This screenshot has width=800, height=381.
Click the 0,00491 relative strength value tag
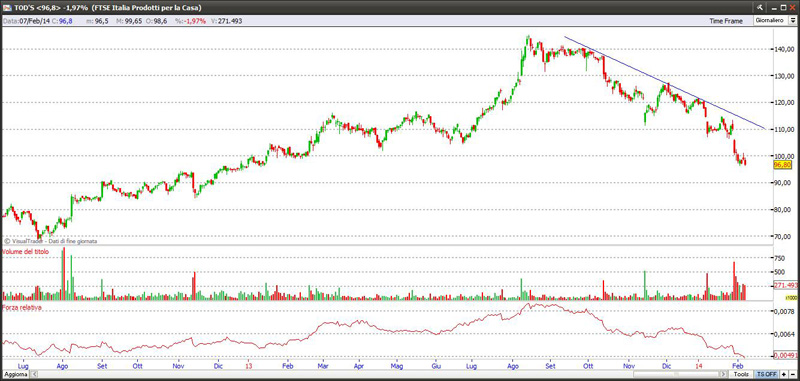click(786, 355)
